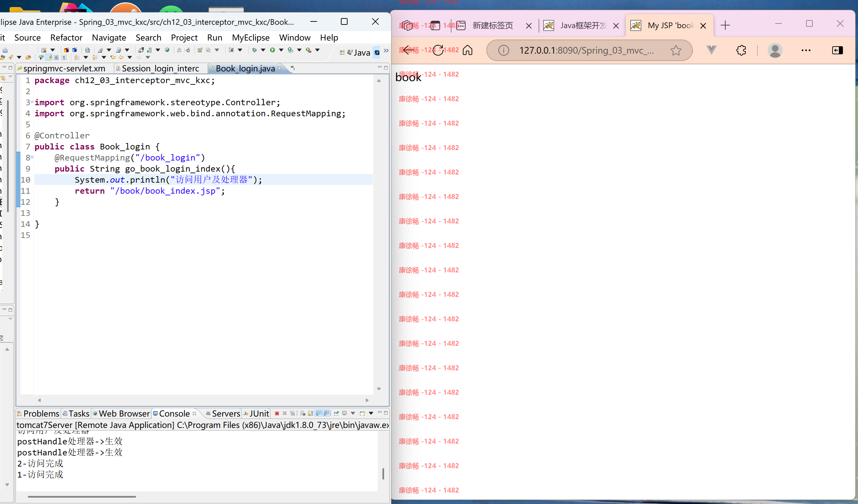This screenshot has height=504, width=858.
Task: Open the Refactor menu
Action: pos(66,38)
